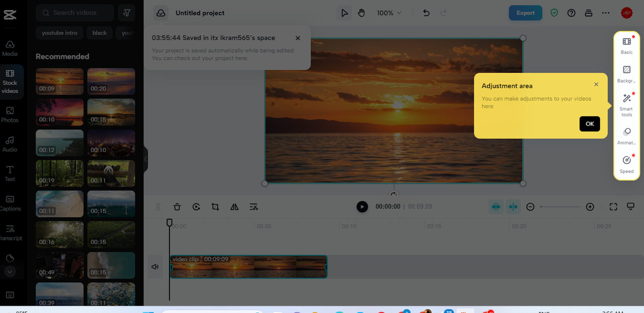The height and width of the screenshot is (313, 644).
Task: Open the layout panel icon in header
Action: (589, 13)
